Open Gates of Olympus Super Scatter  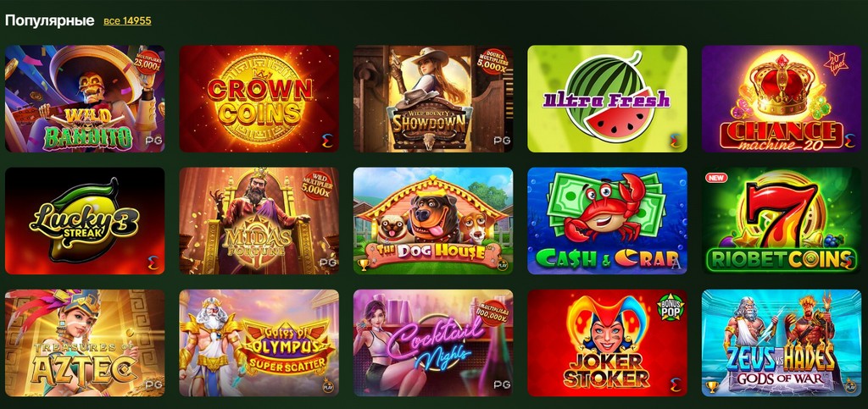pos(259,343)
